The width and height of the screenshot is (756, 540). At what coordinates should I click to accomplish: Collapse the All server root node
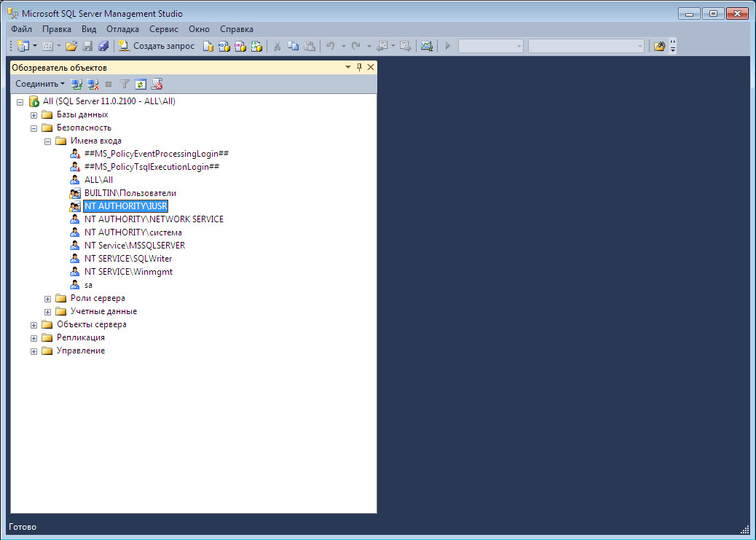pos(20,102)
